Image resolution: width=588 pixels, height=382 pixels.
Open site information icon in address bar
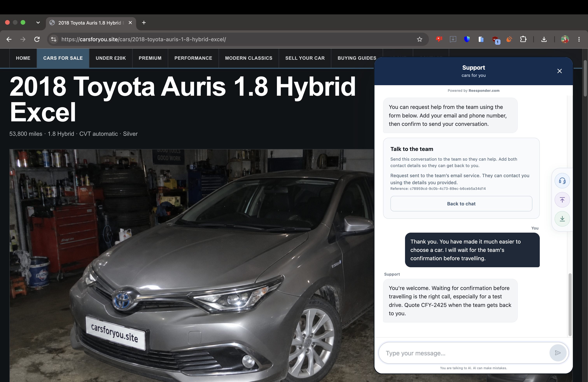(x=54, y=39)
